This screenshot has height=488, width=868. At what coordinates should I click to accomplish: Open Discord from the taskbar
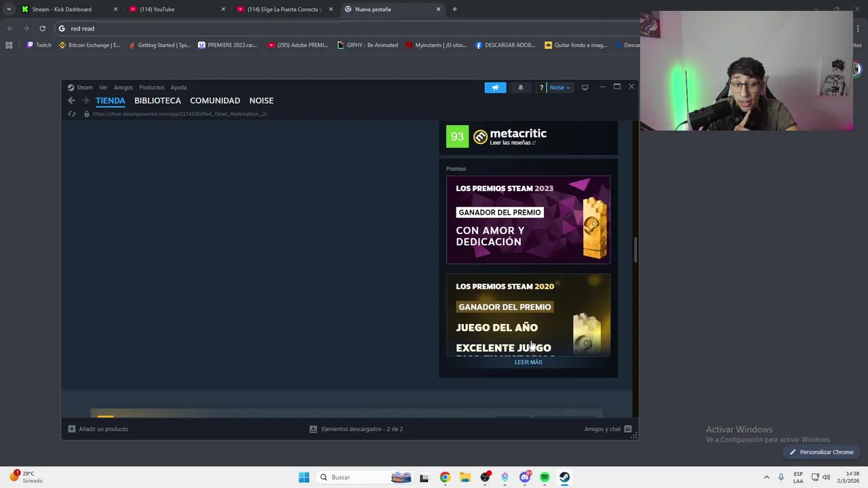pyautogui.click(x=525, y=477)
